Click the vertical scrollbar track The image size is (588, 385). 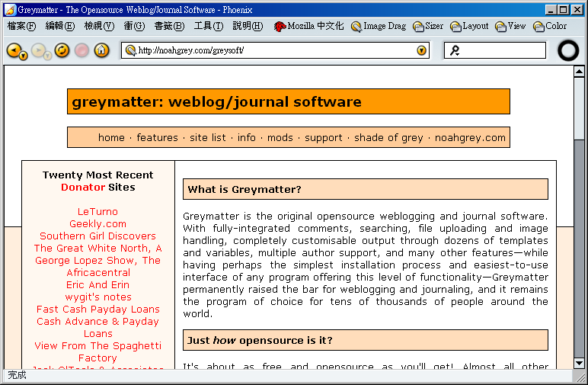[579, 248]
